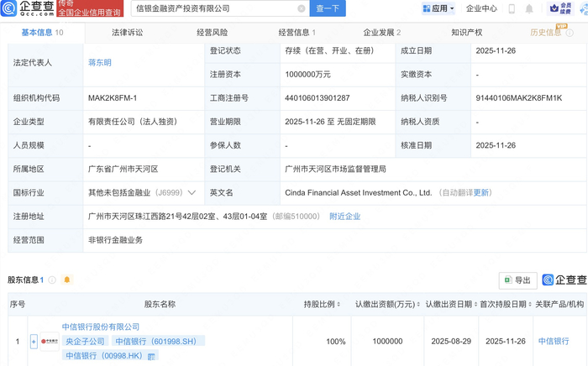This screenshot has height=366, width=588.
Task: Open legal representative 蒋东明 link
Action: [x=99, y=63]
